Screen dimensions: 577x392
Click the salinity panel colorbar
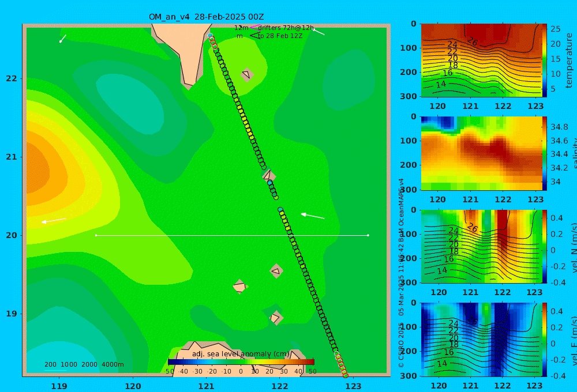tap(545, 153)
